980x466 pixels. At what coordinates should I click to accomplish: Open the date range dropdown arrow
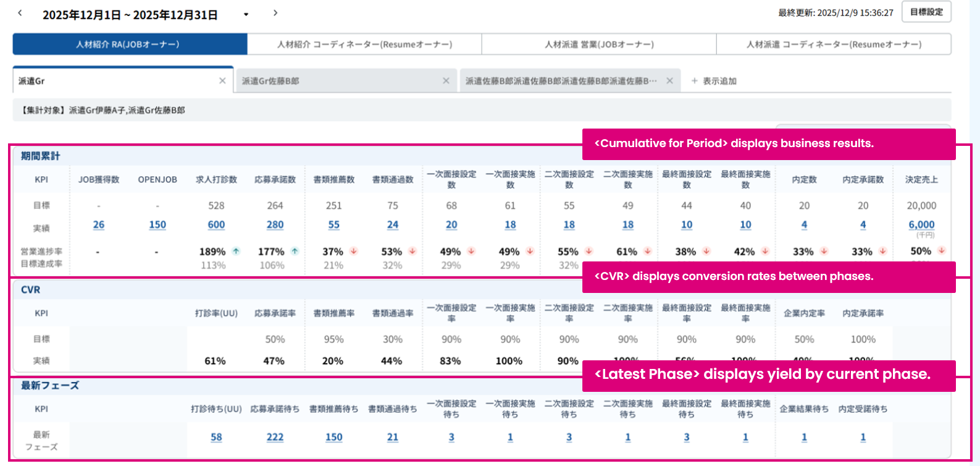click(x=246, y=14)
